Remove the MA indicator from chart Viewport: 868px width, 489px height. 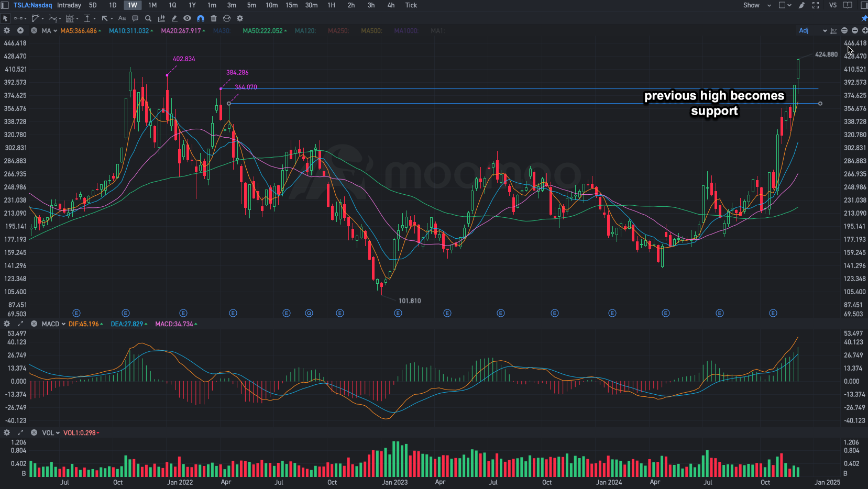click(x=34, y=31)
